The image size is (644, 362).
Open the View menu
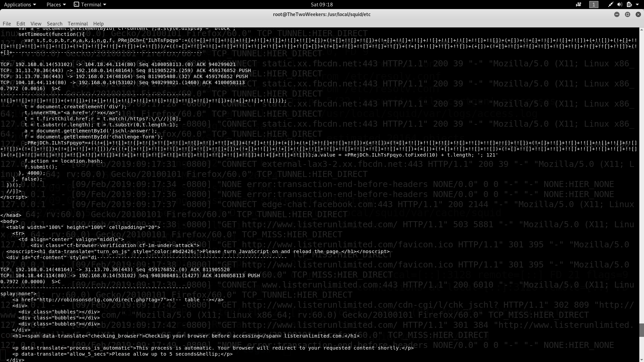[x=36, y=23]
